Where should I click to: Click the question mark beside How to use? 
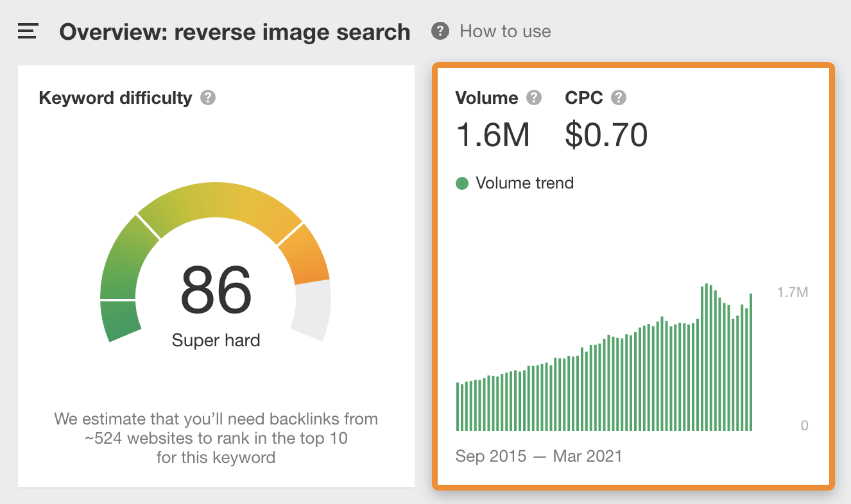pyautogui.click(x=440, y=31)
